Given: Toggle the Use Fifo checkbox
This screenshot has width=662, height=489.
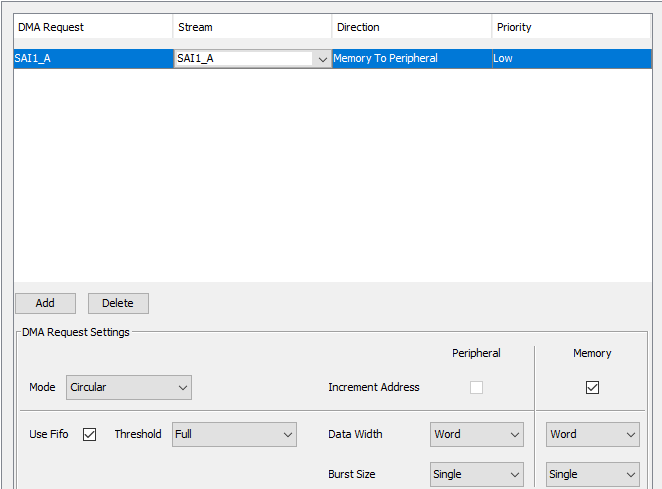Looking at the screenshot, I should click(90, 434).
